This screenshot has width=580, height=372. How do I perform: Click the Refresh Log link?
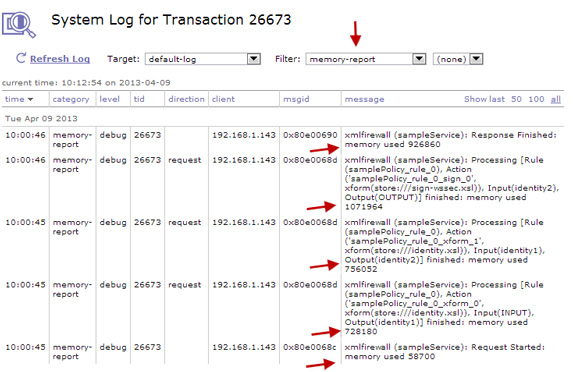(60, 59)
